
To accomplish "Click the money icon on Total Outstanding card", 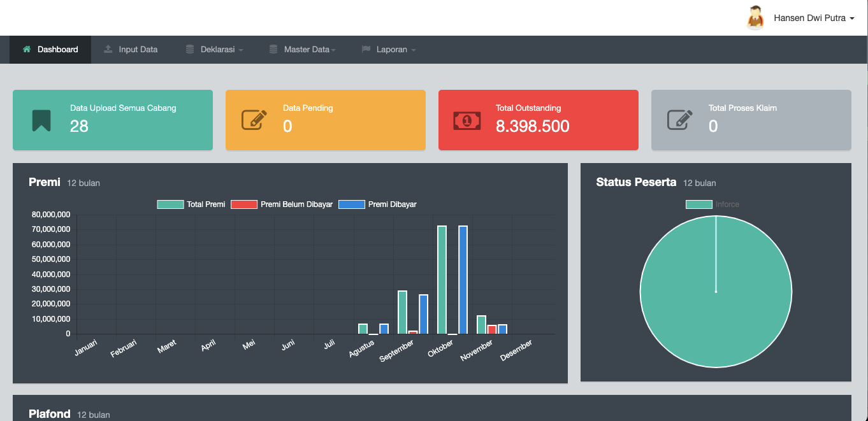I will click(467, 120).
